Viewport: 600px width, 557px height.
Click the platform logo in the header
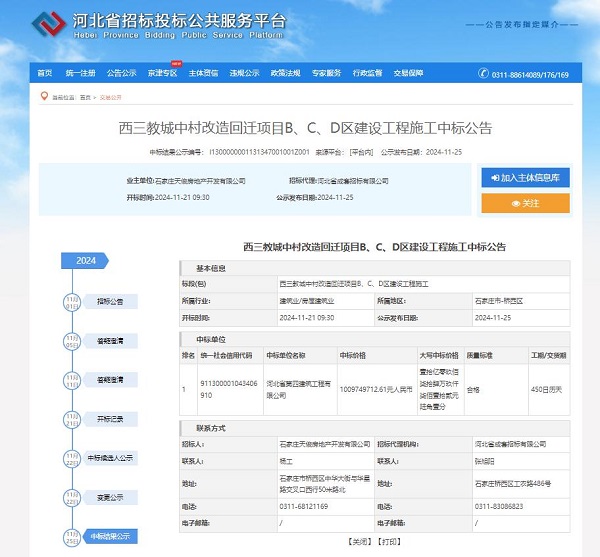point(52,24)
